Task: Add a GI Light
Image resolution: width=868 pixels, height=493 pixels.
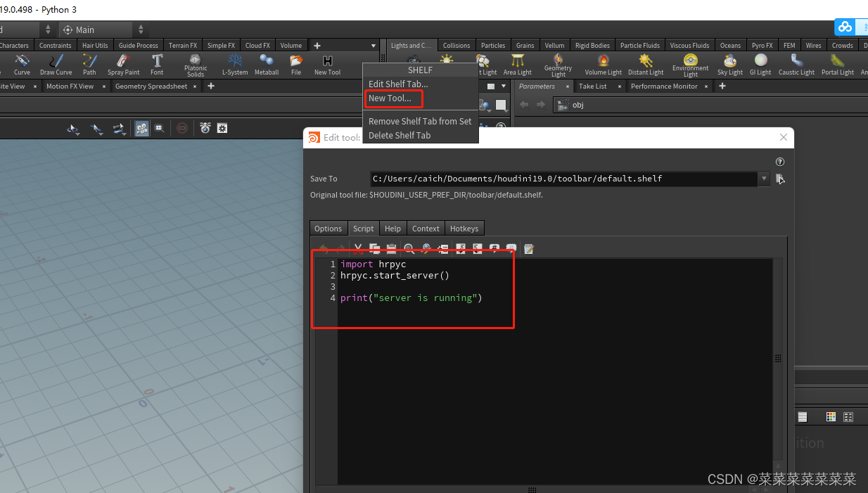Action: click(760, 65)
